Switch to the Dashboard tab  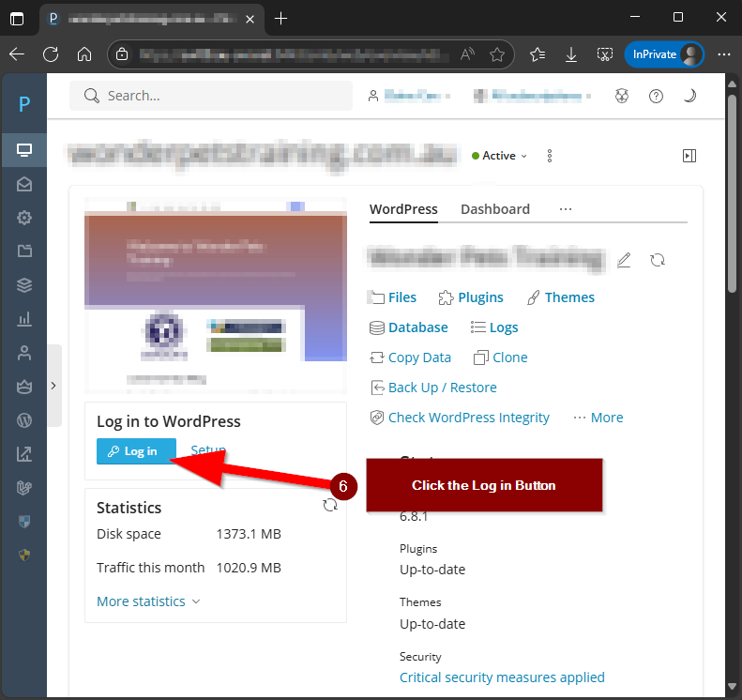coord(495,209)
